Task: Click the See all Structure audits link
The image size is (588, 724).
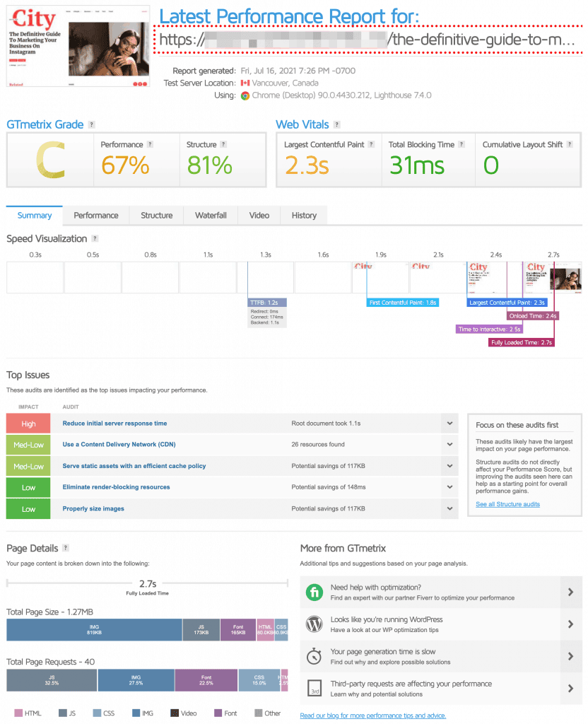Action: pyautogui.click(x=507, y=504)
